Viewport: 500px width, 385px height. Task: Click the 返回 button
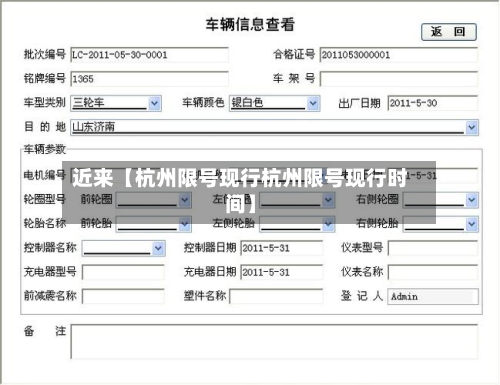coord(449,32)
